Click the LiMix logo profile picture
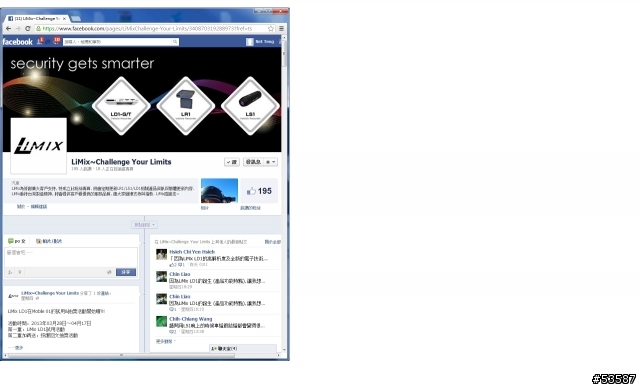Screen dimensions: 640x387 pyautogui.click(x=38, y=146)
